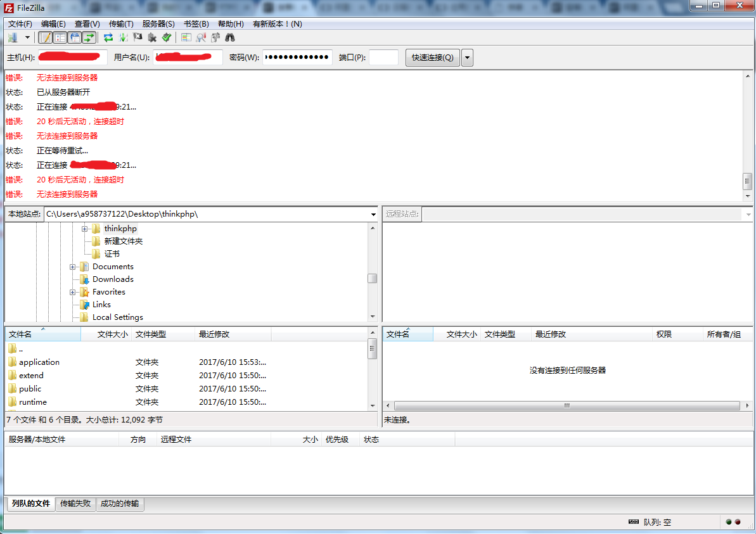Click the 500 indicator icon in status bar
This screenshot has width=756, height=534.
coord(634,521)
